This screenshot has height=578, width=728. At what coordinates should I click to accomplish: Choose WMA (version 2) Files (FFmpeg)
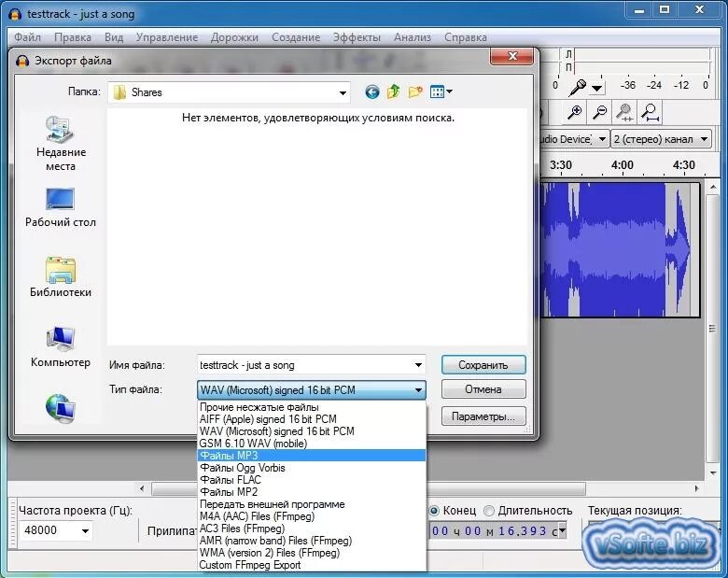[x=312, y=553]
